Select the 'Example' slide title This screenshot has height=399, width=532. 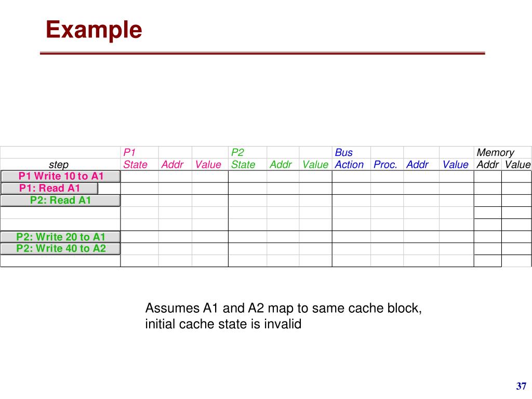94,30
